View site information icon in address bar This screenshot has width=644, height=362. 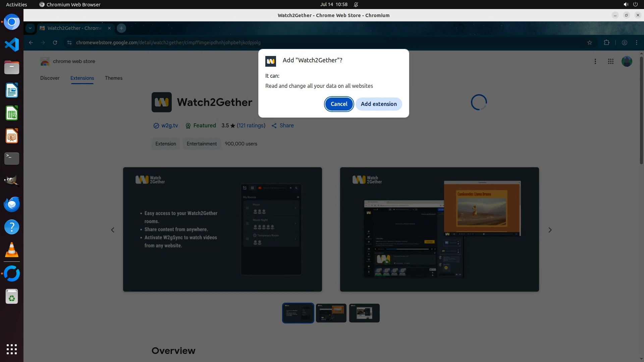69,43
